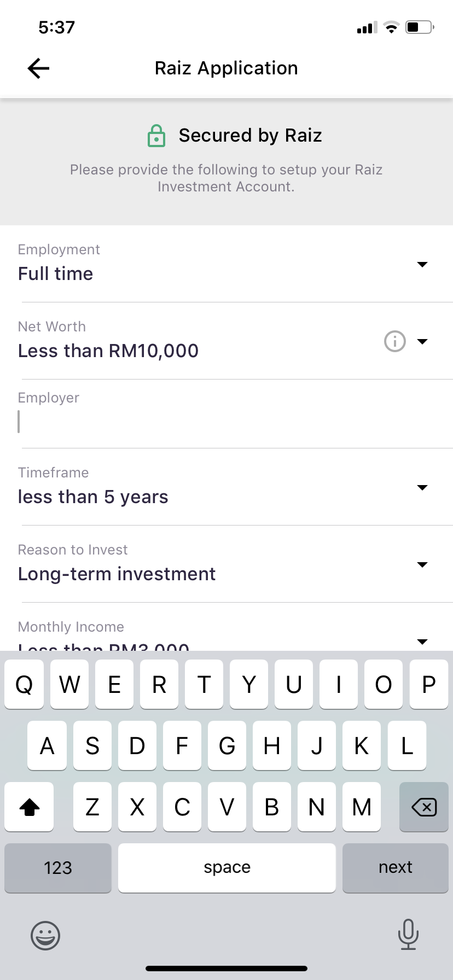Tap the battery status icon
This screenshot has width=453, height=980.
tap(420, 27)
